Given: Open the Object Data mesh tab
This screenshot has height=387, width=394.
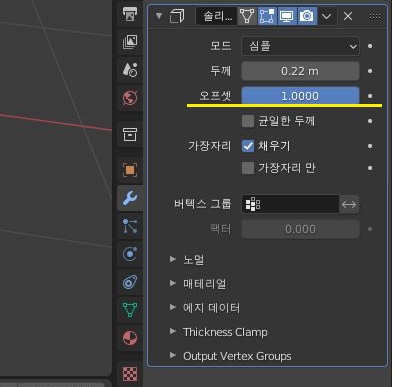Looking at the screenshot, I should pos(130,310).
